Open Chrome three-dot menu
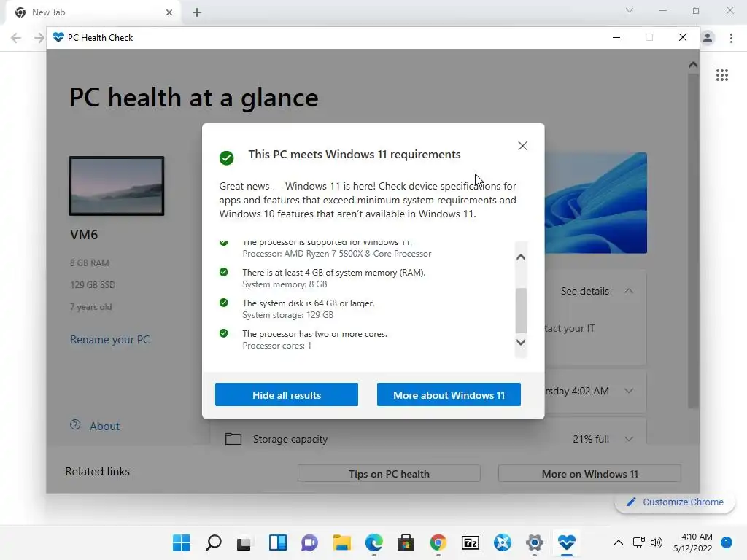 click(x=731, y=38)
